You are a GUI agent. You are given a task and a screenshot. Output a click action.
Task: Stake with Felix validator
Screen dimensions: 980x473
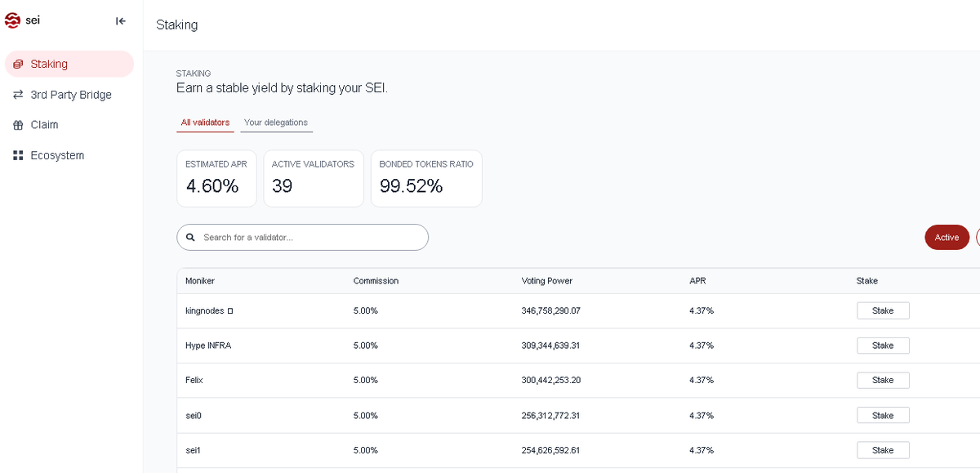click(x=883, y=380)
